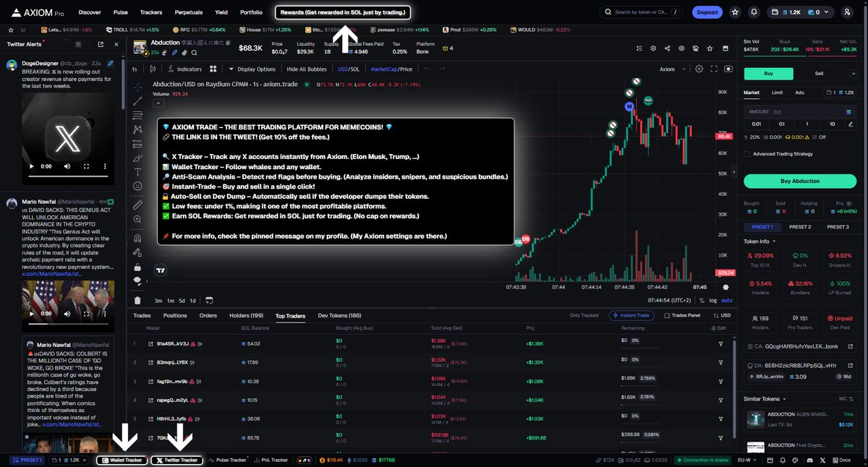Open the Indicators menu
The width and height of the screenshot is (868, 467).
pos(184,69)
